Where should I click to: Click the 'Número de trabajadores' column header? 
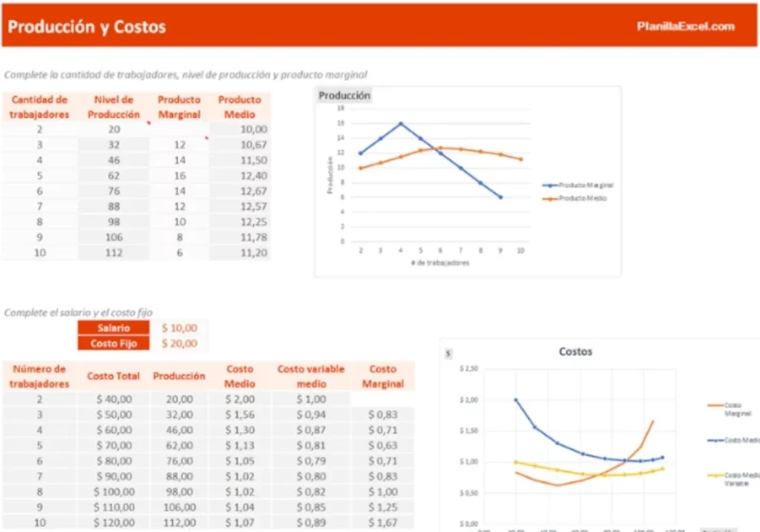(39, 376)
